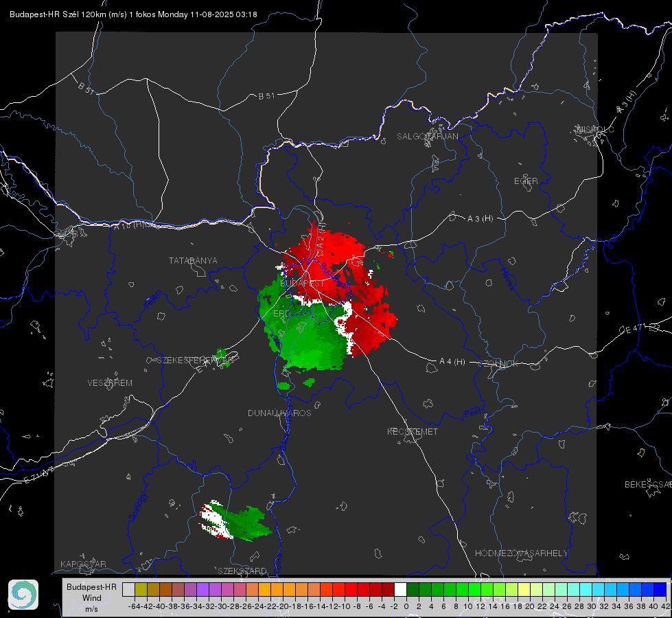Click the olive swatch between -64 and -42
Screen dimensions: 672x618
pyautogui.click(x=141, y=589)
